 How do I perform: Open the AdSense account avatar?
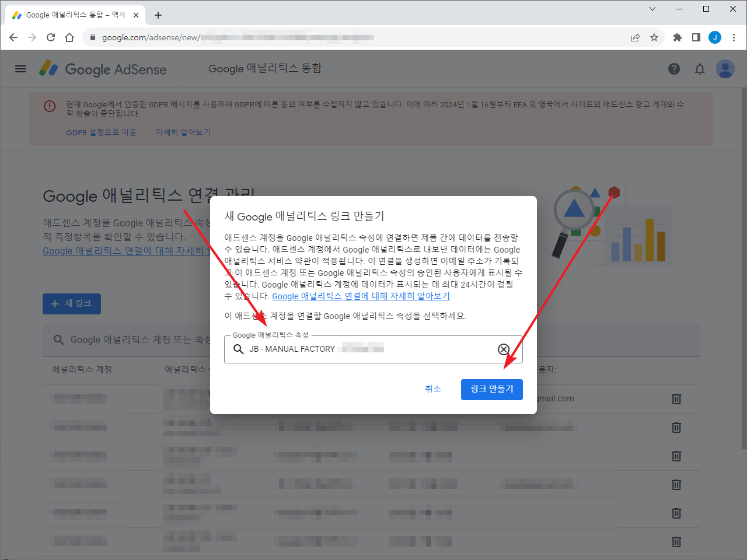tap(725, 69)
